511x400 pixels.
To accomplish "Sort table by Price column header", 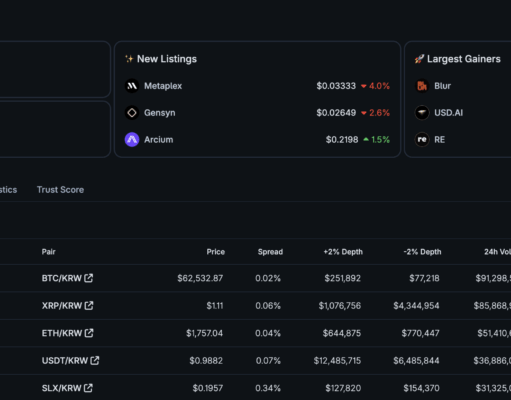I will point(216,252).
